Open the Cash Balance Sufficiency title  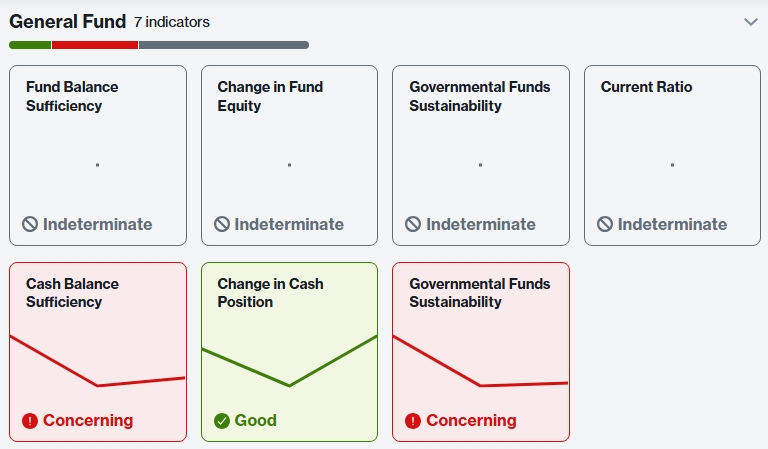(x=72, y=293)
